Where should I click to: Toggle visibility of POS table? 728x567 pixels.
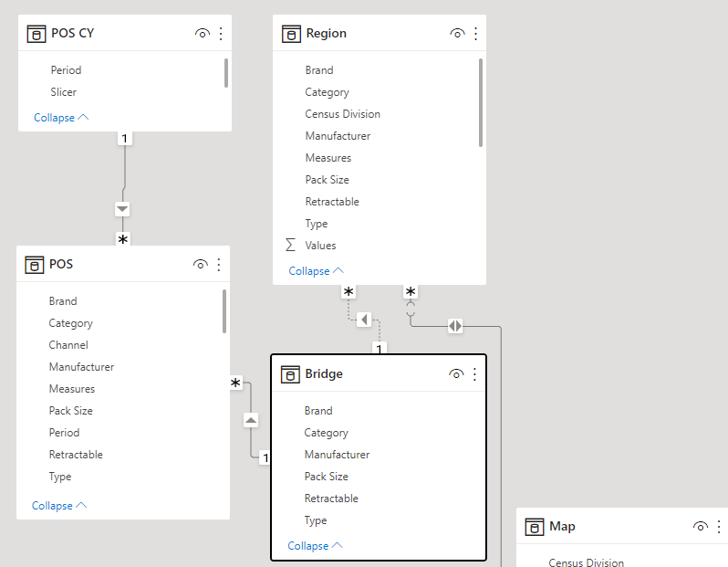[201, 265]
